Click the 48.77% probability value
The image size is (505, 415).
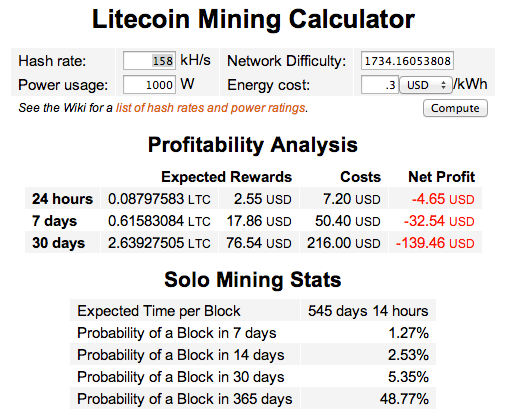pyautogui.click(x=404, y=399)
